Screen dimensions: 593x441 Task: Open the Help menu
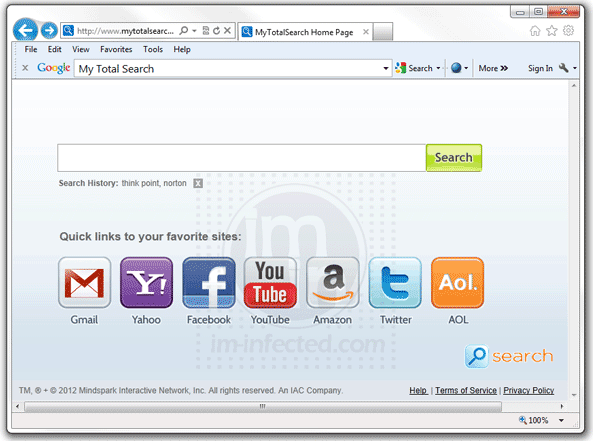click(182, 49)
